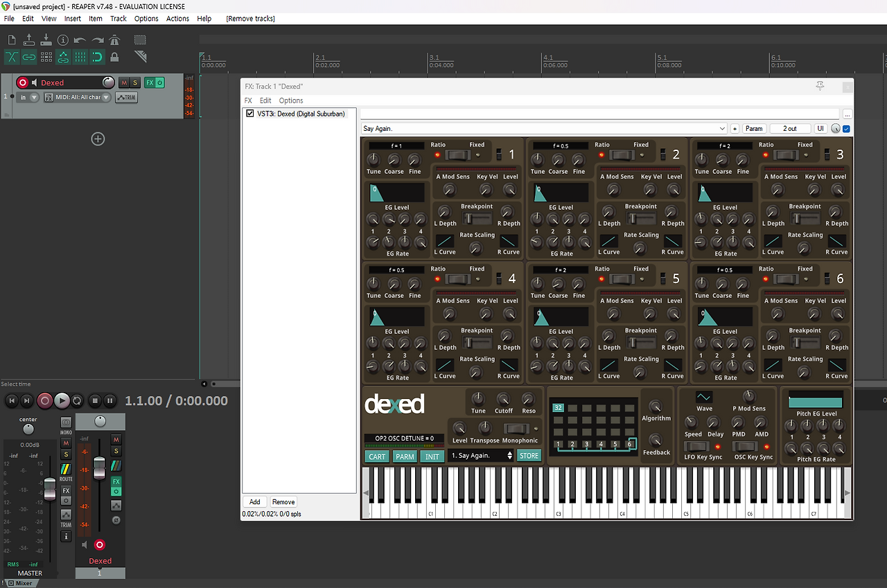Arm the Dexed track for recording

[x=22, y=82]
